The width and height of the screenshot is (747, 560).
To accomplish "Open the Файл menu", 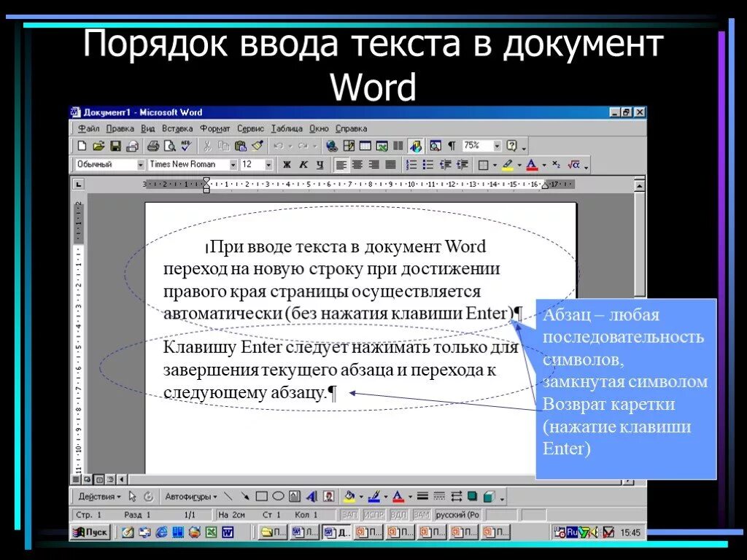I will 88,128.
